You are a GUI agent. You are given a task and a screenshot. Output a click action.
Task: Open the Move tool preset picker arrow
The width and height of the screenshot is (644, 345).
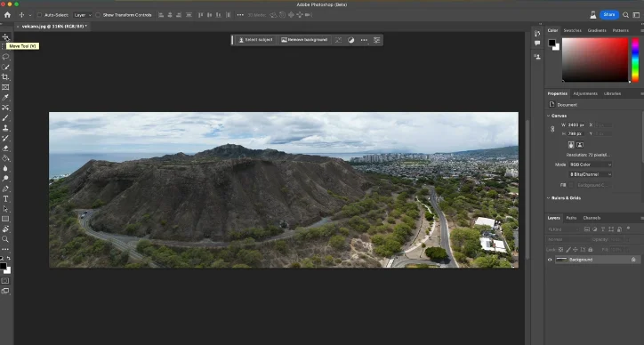pos(30,15)
